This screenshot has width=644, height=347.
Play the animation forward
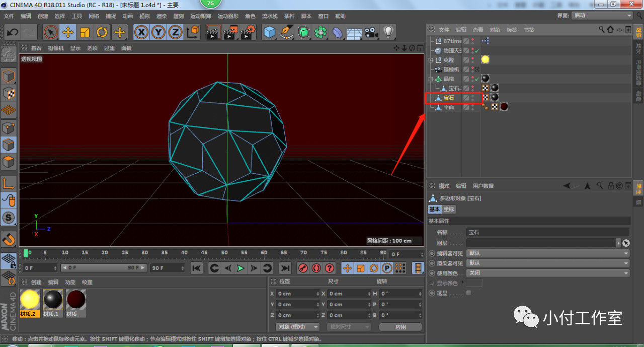pyautogui.click(x=241, y=268)
